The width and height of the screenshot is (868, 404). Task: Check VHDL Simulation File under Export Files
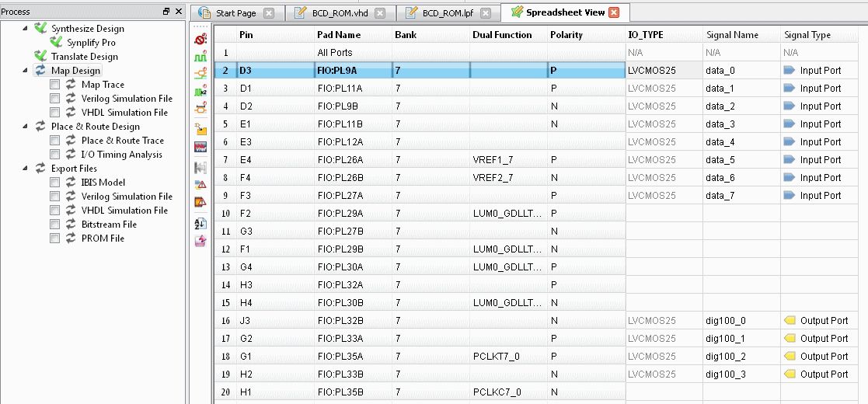click(55, 211)
